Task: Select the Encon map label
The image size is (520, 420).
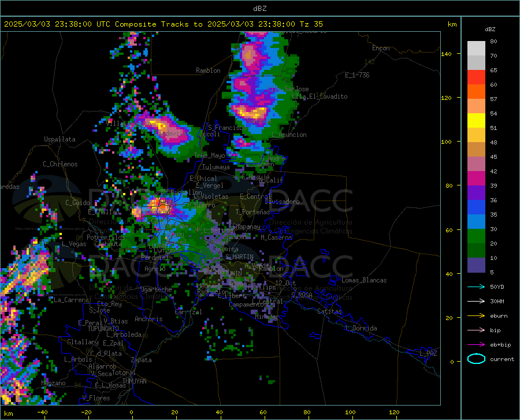Action: point(381,48)
